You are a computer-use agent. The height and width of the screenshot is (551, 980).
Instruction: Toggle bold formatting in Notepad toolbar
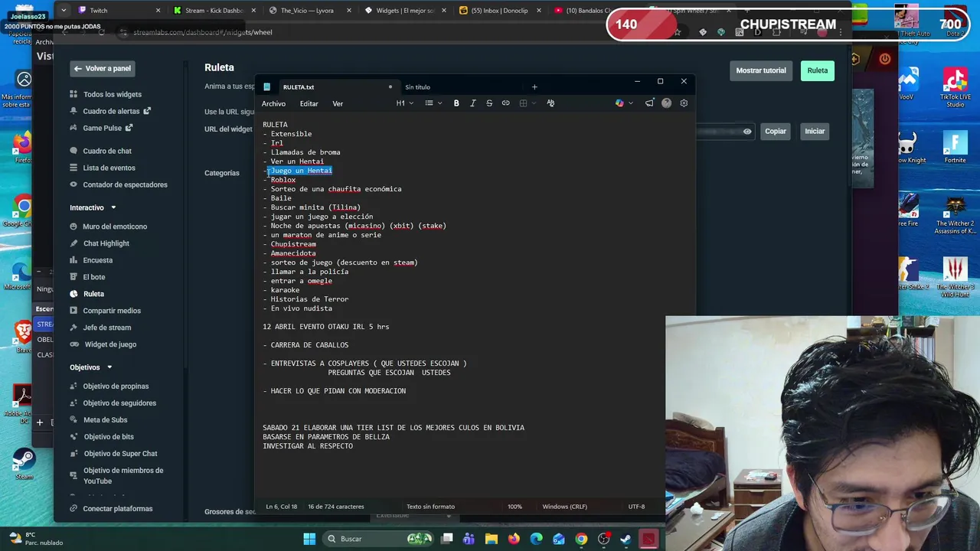tap(456, 103)
